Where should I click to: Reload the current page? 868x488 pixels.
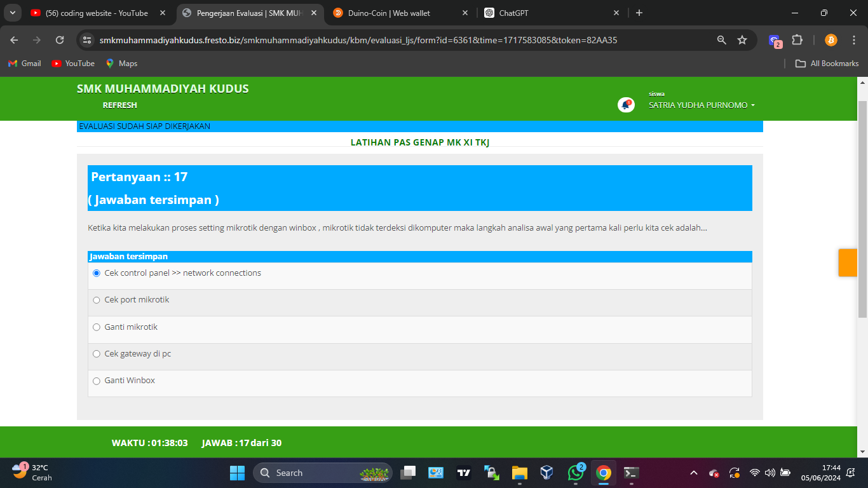point(60,40)
